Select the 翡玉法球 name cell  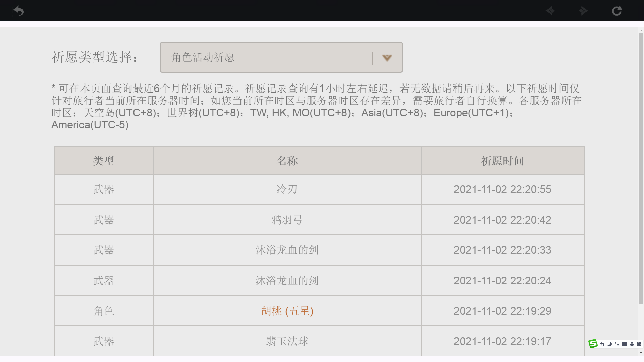coord(287,341)
